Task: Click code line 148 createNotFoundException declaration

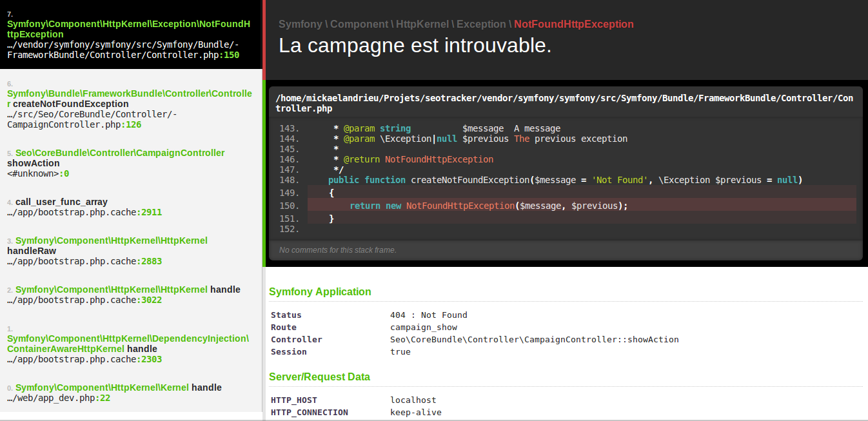Action: (565, 180)
